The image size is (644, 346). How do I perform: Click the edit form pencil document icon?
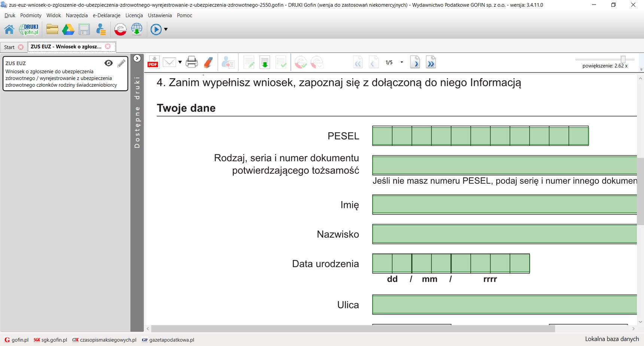[x=249, y=62]
